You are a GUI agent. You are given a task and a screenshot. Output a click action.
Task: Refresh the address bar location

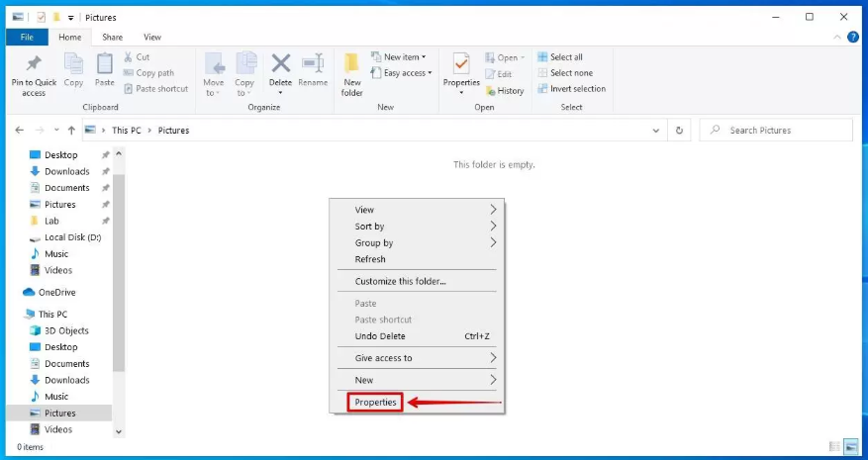679,131
